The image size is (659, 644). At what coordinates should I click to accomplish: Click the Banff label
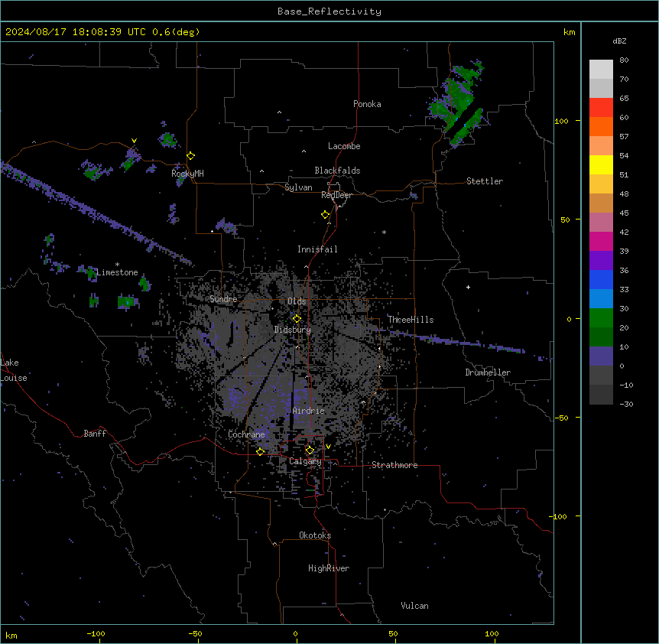click(95, 434)
